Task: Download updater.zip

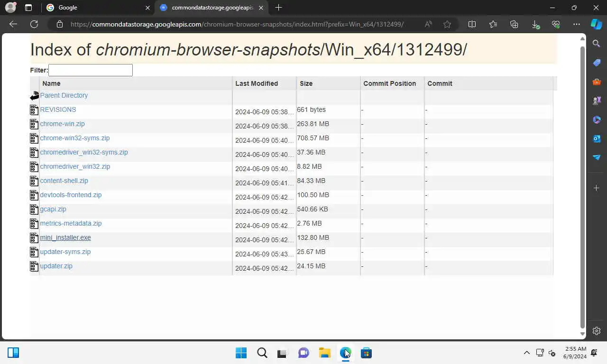Action: (56, 266)
